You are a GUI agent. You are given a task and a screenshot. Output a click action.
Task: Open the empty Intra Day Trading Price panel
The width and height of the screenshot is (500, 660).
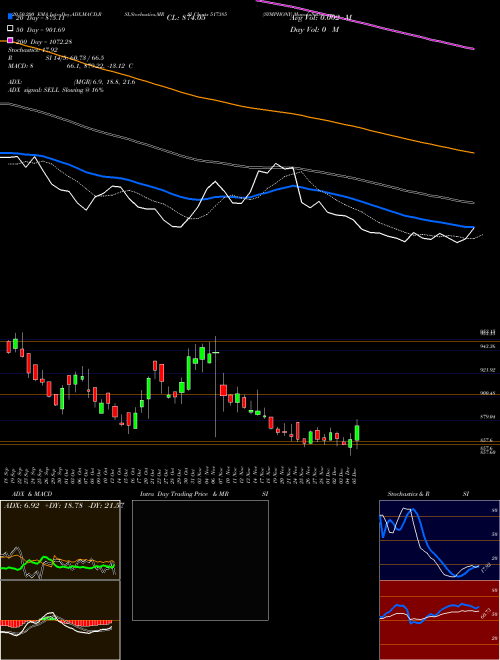coord(200,560)
